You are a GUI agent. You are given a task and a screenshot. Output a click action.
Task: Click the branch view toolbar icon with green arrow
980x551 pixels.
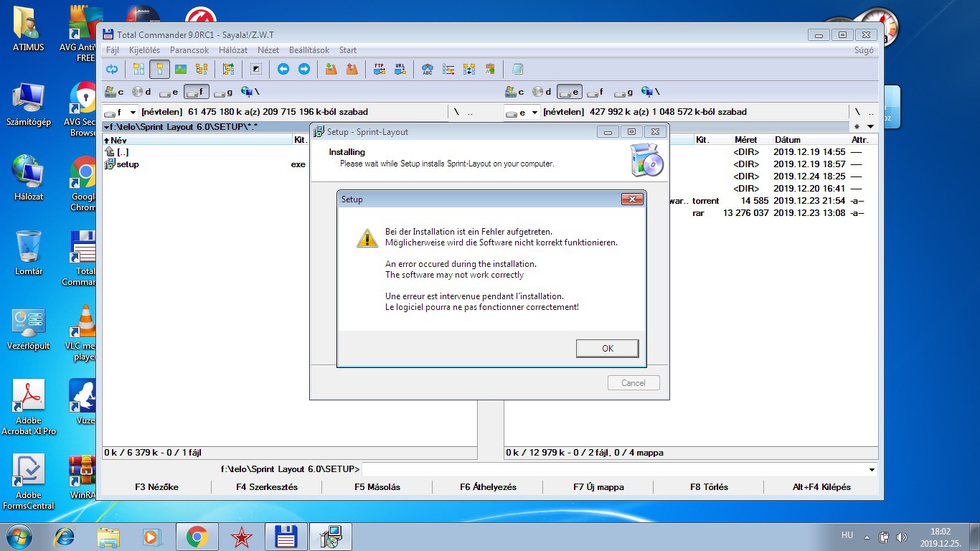click(x=228, y=69)
